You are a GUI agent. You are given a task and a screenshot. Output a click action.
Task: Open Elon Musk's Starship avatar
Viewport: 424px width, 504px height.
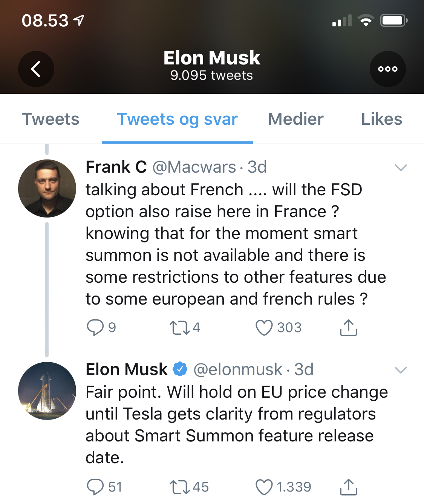(47, 391)
